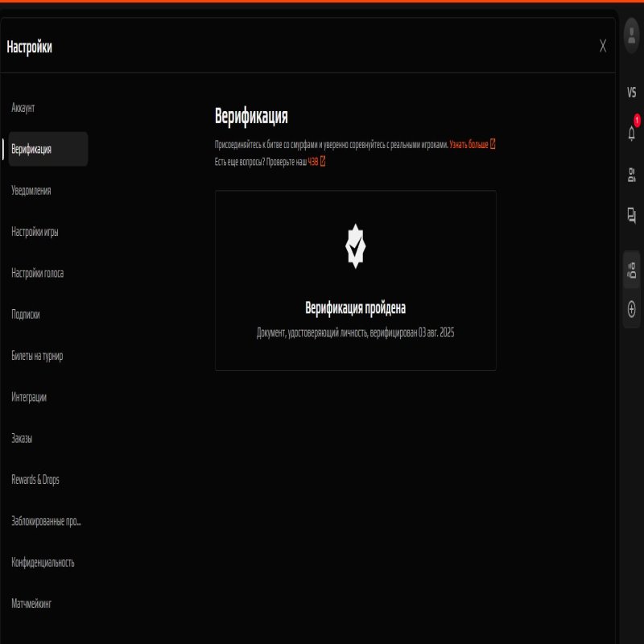Viewport: 644px width, 644px height.
Task: Click the friends icon below the bell
Action: [x=631, y=175]
